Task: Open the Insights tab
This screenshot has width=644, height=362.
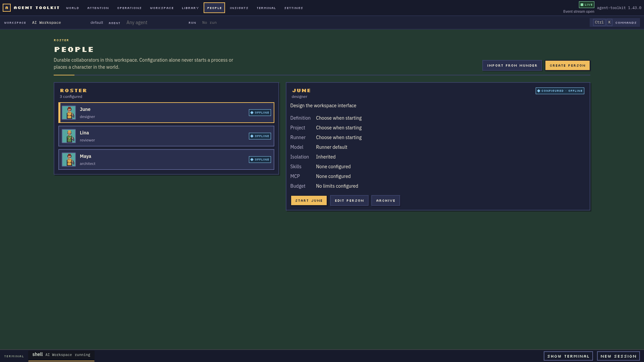Action: click(x=239, y=8)
